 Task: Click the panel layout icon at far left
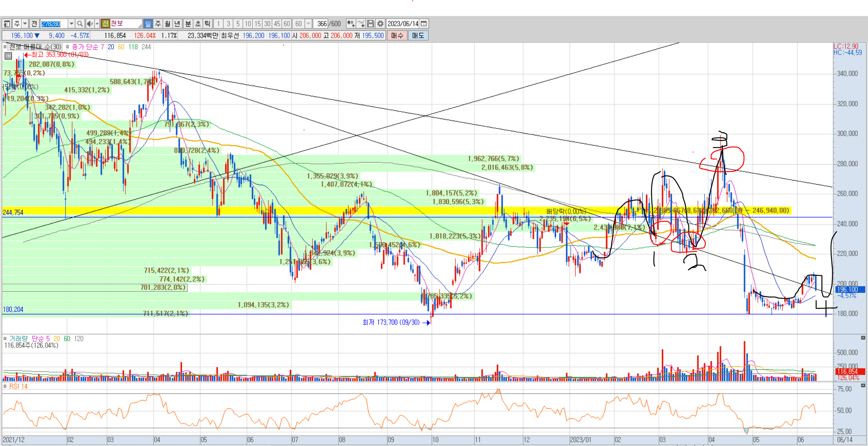click(x=7, y=24)
